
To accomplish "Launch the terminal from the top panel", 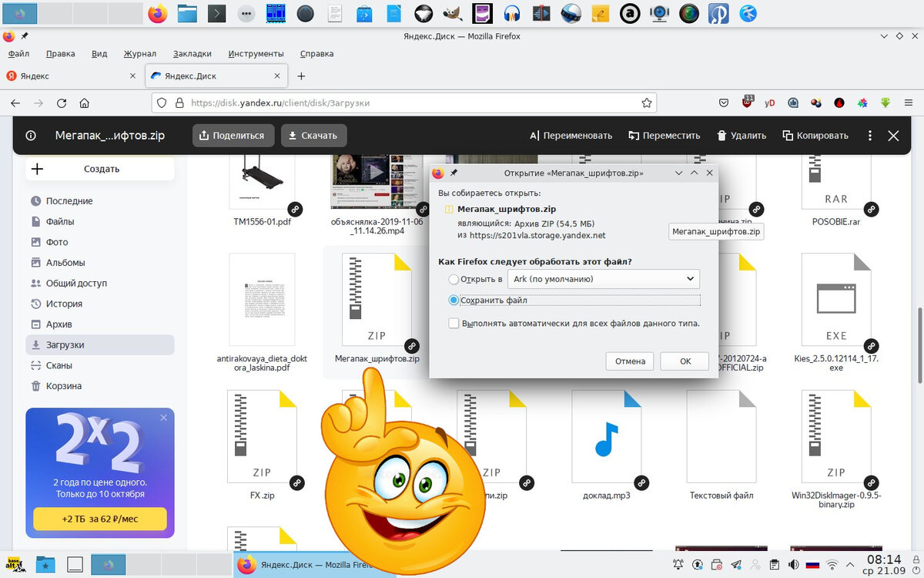I will coord(217,13).
